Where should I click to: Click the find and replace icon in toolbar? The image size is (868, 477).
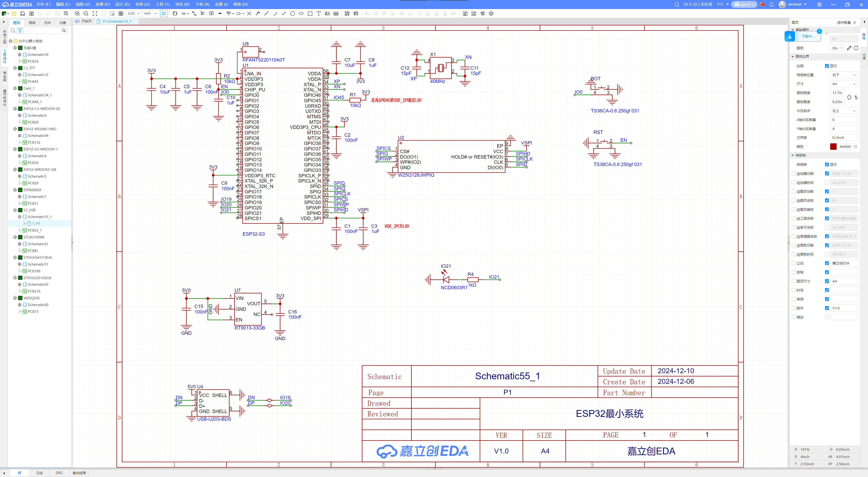[66, 14]
